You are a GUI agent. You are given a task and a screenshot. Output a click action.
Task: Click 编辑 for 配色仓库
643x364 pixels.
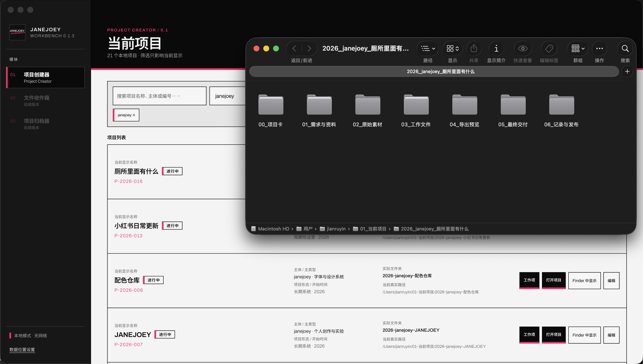coord(611,281)
